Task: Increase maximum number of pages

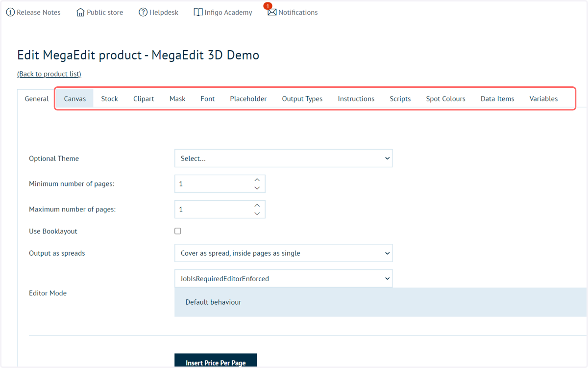Action: coord(257,206)
